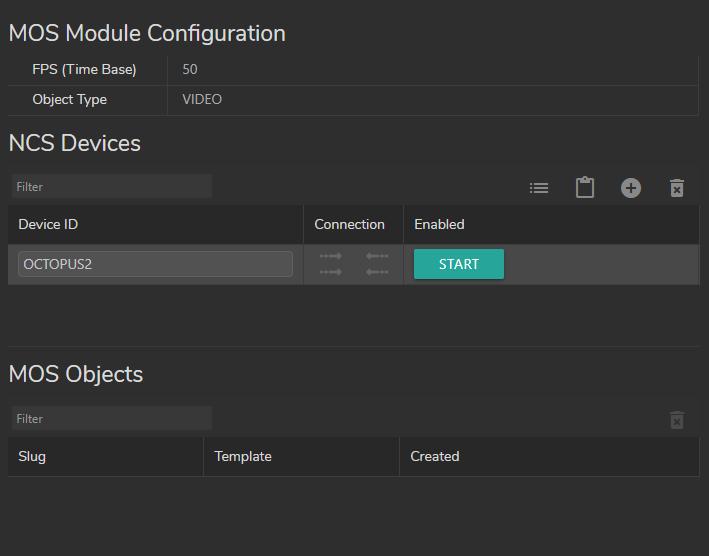Click the Connection column header
709x556 pixels.
349,225
